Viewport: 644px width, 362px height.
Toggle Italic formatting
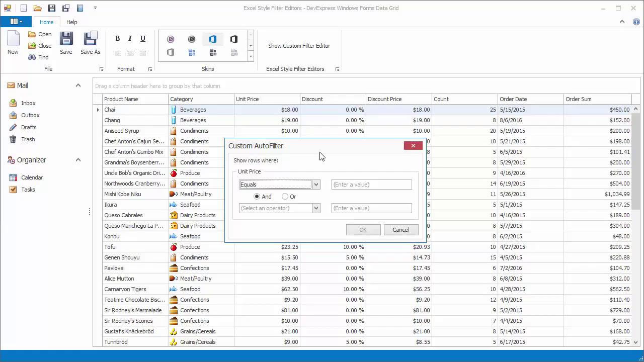click(130, 39)
